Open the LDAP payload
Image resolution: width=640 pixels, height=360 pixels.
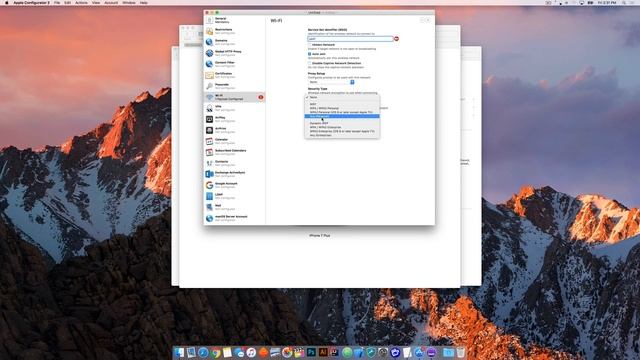pyautogui.click(x=234, y=196)
